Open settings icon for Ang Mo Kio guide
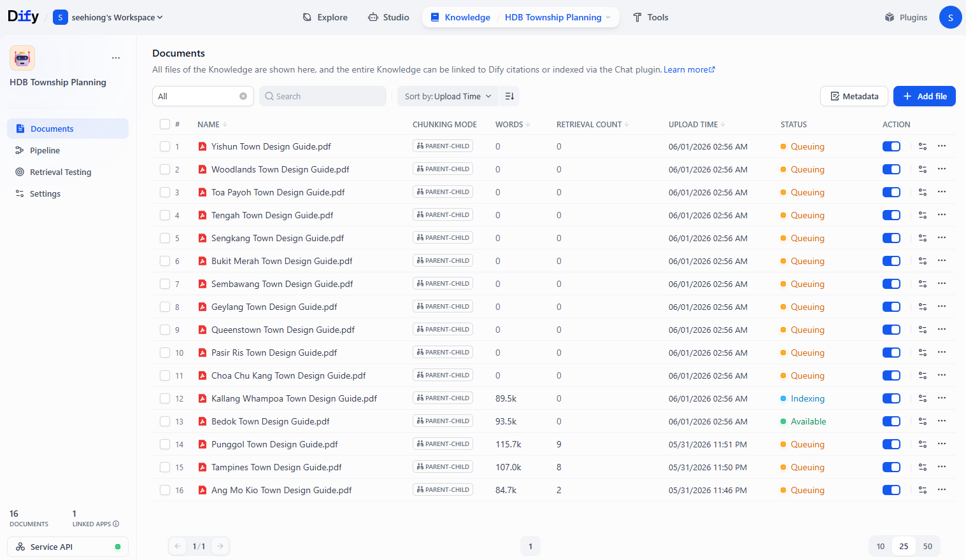 click(923, 490)
